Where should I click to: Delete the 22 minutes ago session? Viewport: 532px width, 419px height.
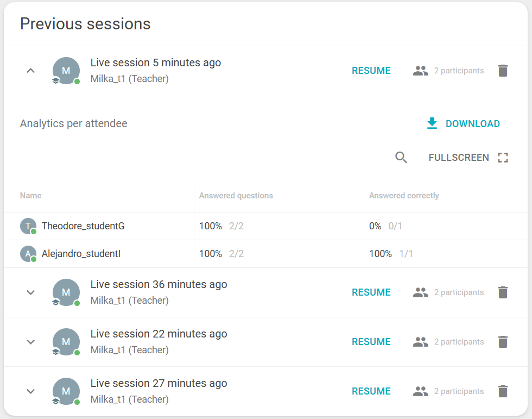pyautogui.click(x=503, y=342)
